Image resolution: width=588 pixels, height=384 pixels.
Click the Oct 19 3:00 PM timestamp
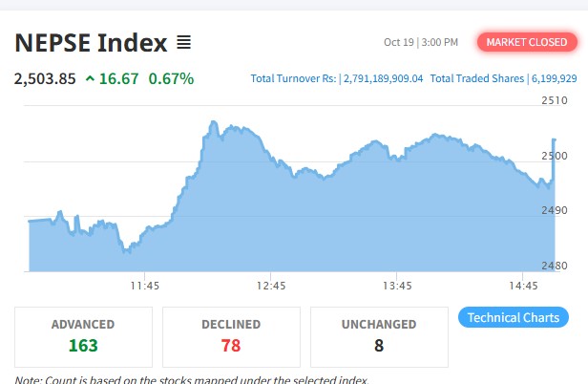click(421, 42)
